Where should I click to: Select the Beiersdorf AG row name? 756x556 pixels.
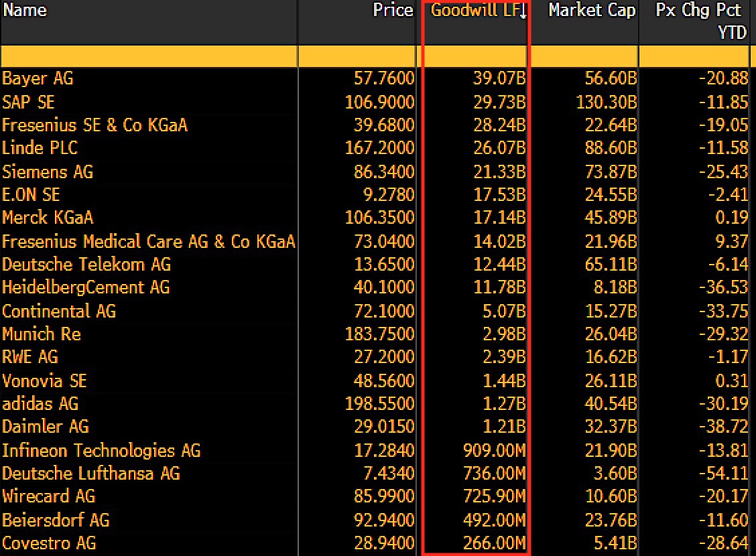[56, 520]
